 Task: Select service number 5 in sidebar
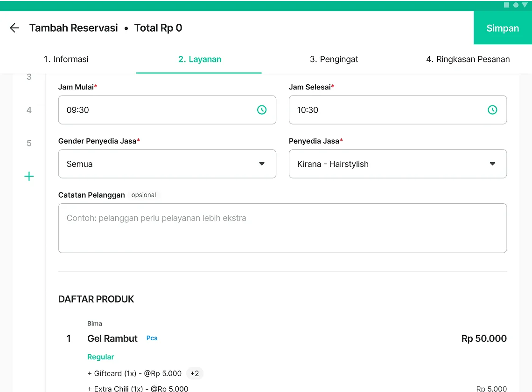click(x=29, y=143)
